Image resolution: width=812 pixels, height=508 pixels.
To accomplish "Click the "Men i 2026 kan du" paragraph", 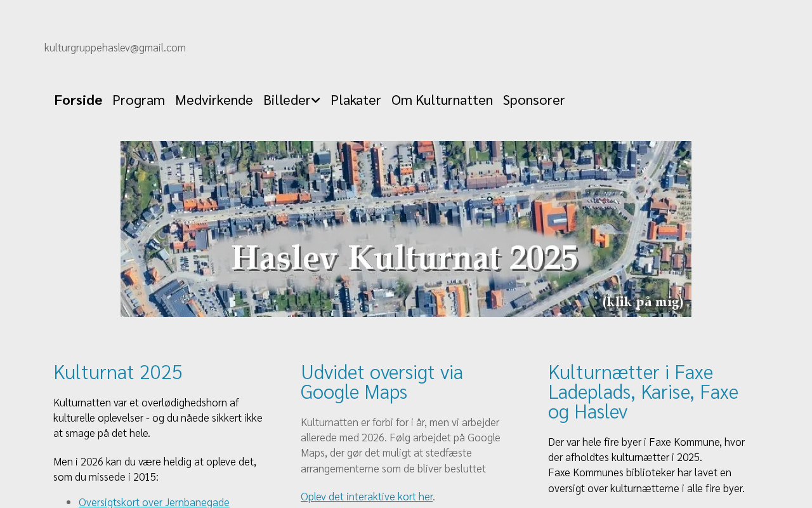I will (x=155, y=469).
